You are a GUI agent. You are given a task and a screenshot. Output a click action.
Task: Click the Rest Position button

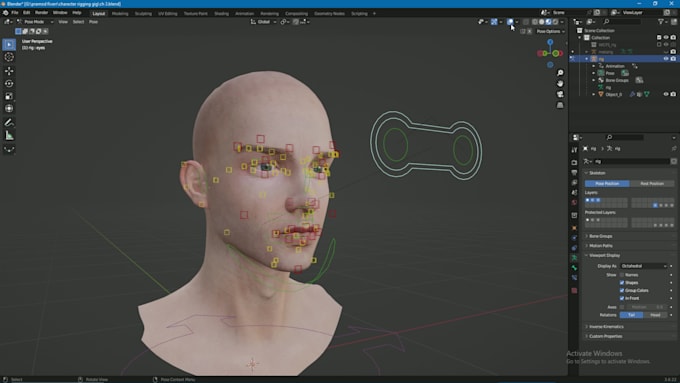coord(652,183)
